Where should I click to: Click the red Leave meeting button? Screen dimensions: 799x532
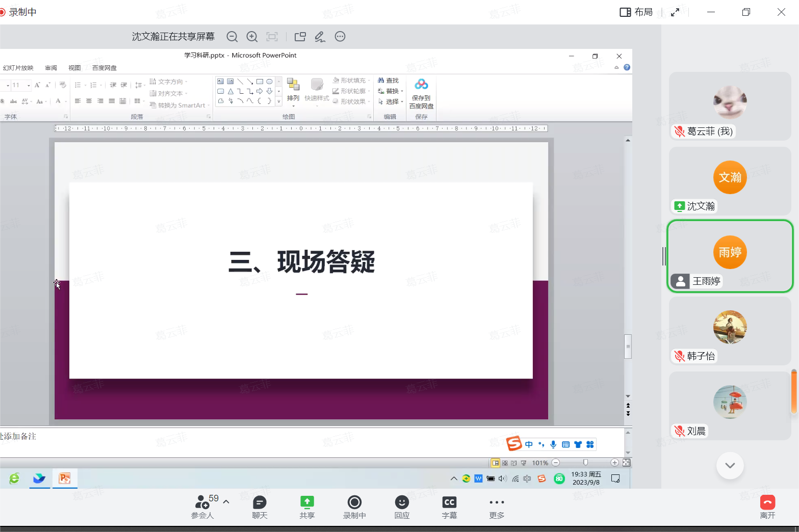coord(767,502)
